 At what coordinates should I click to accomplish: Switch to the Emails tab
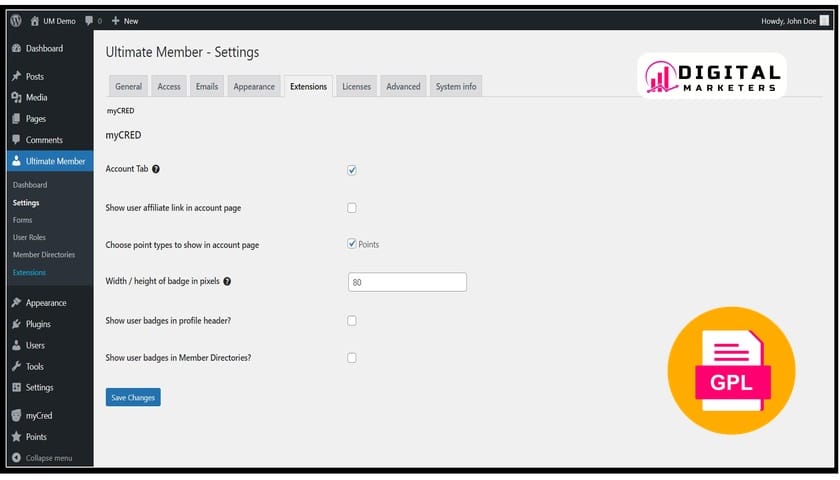(207, 86)
